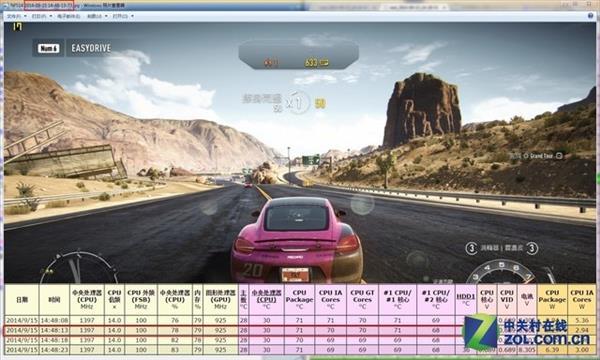Click the ZOL logo watermark icon
Viewport: 600px width, 360px height.
coord(481,331)
